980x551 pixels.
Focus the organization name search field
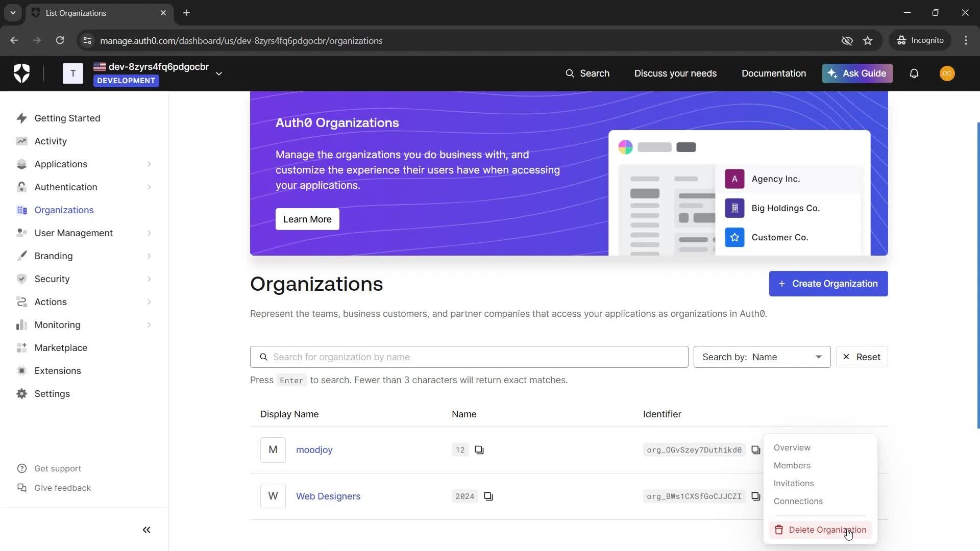(x=469, y=357)
